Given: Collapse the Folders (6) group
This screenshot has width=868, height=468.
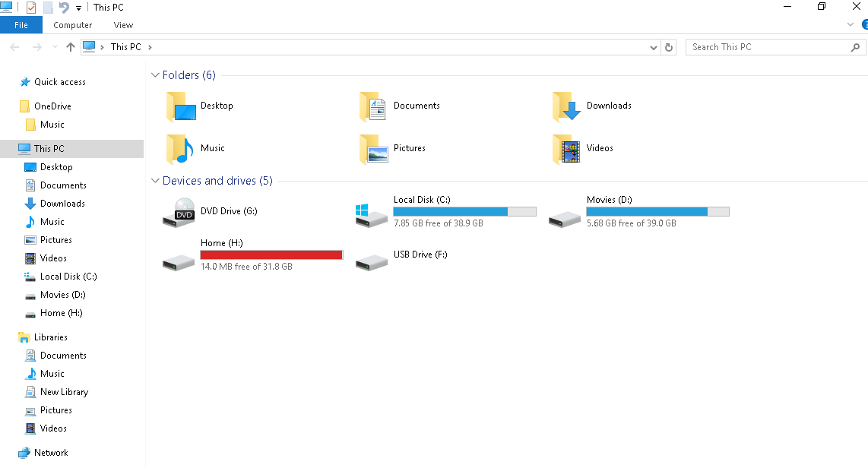Looking at the screenshot, I should click(x=155, y=75).
